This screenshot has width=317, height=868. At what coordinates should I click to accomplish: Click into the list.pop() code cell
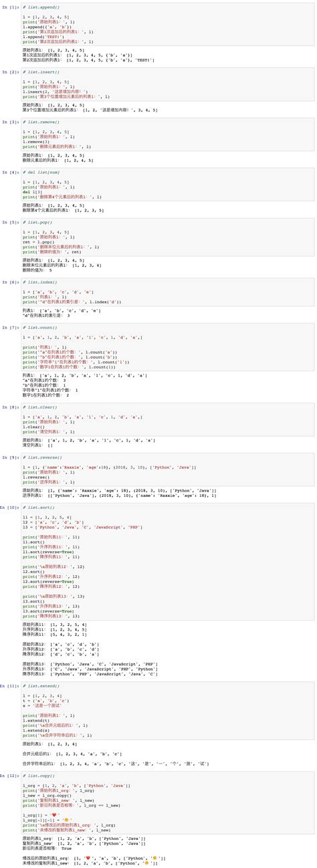click(167, 237)
